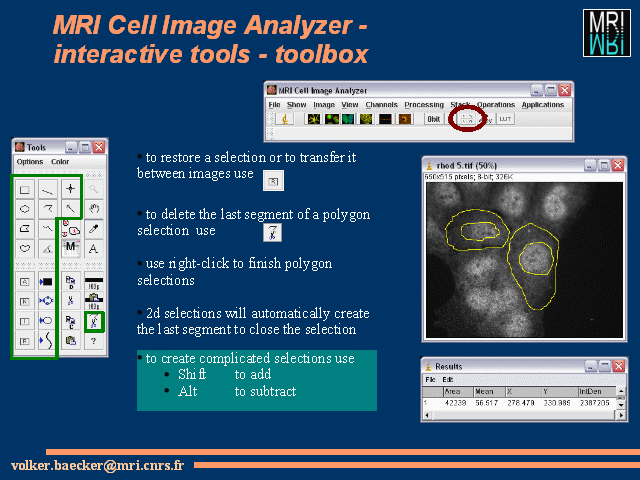The image size is (640, 480).
Task: Select the Magnifying glass zoom tool
Action: click(x=94, y=189)
